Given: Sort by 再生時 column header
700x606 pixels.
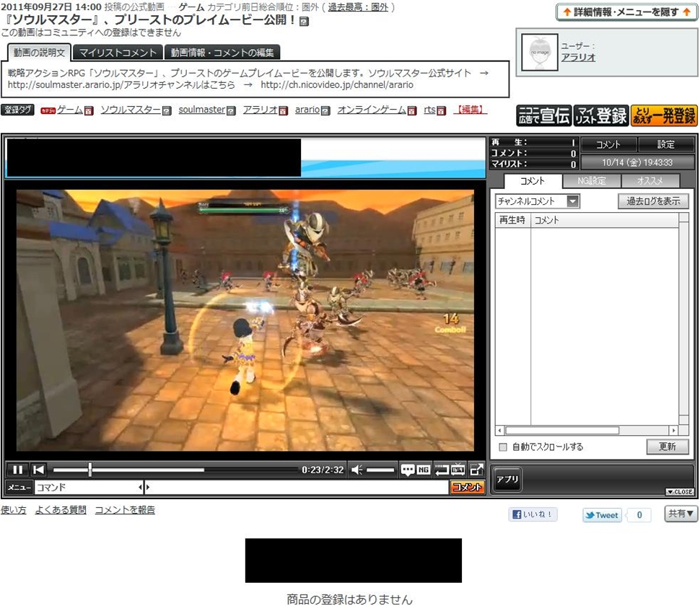Looking at the screenshot, I should [512, 220].
